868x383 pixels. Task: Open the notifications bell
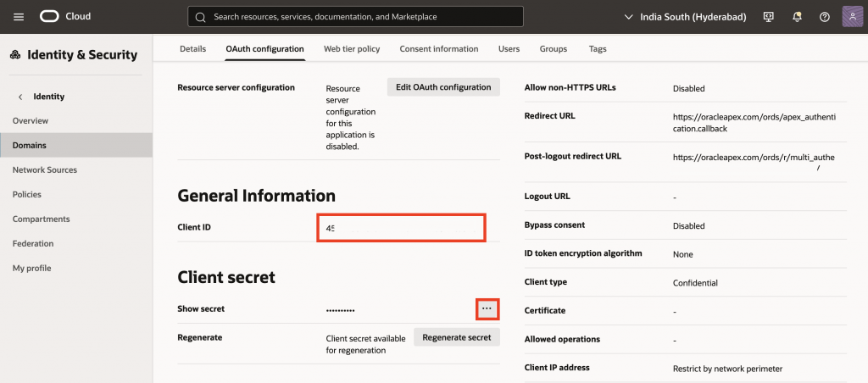(797, 17)
